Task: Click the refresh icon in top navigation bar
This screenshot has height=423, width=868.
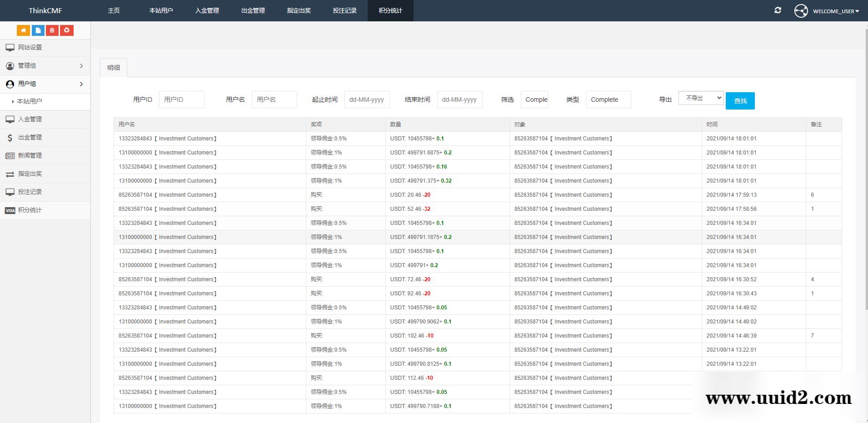Action: tap(778, 10)
